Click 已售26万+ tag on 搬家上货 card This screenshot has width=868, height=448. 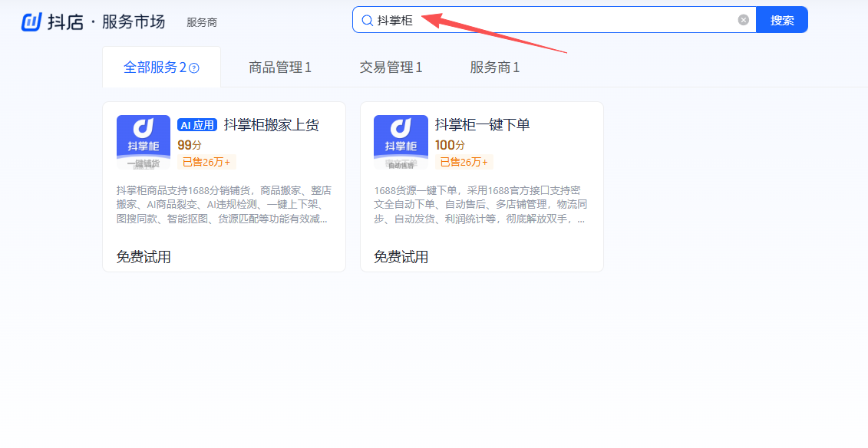pos(206,162)
